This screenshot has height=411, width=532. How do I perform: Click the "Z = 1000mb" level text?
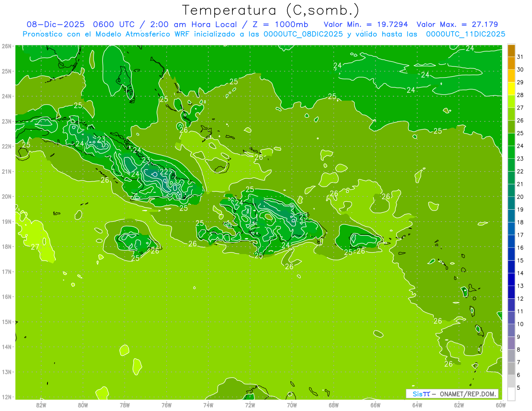280,24
